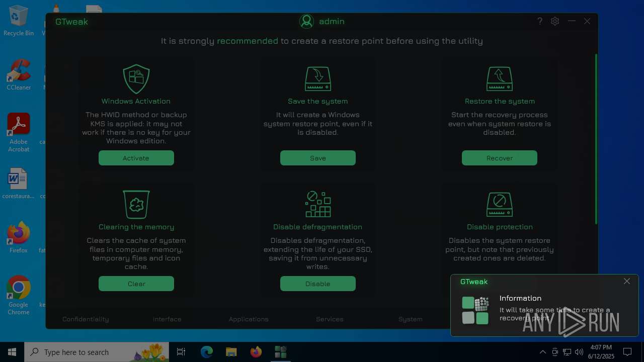This screenshot has height=362, width=644.
Task: Click Recover to restore the system
Action: click(x=500, y=158)
